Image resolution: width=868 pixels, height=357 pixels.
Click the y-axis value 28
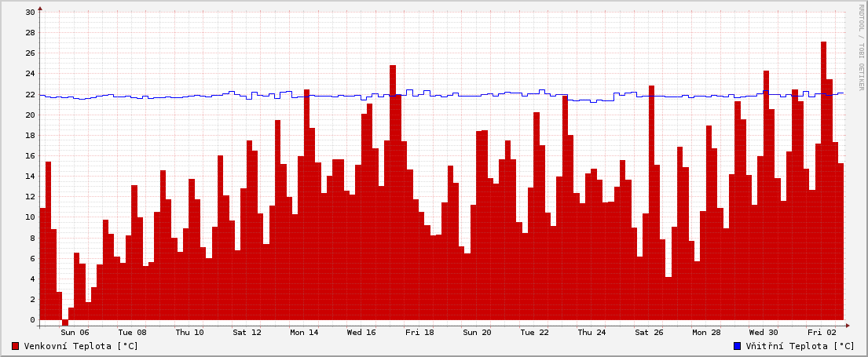[31, 33]
